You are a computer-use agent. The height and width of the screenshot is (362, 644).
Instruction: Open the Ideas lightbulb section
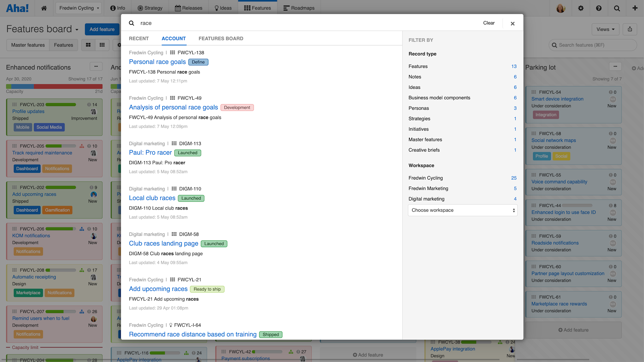coord(223,8)
